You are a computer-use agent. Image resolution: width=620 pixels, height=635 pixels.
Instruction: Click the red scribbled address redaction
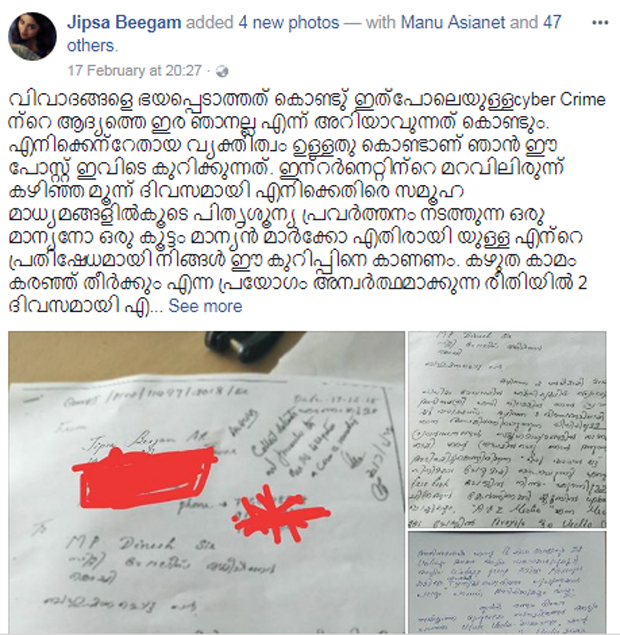coord(145,475)
